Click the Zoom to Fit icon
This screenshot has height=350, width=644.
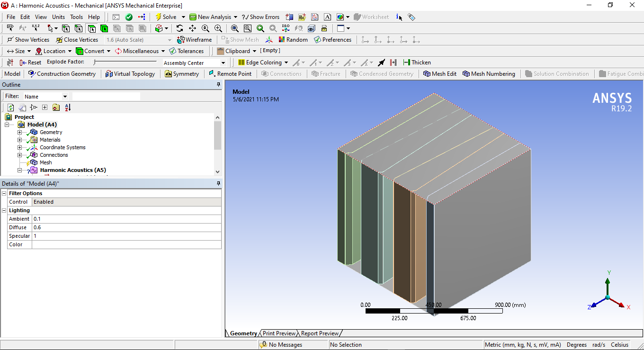[234, 28]
